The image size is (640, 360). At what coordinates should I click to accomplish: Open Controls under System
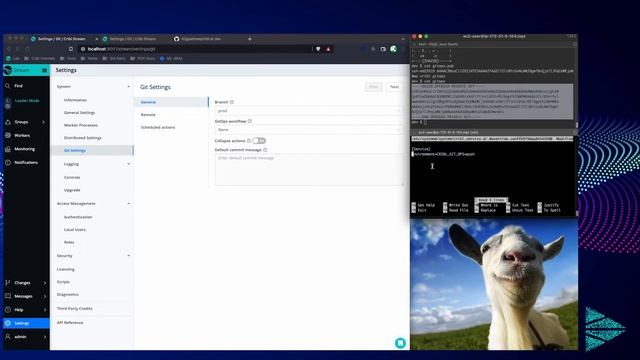[72, 178]
